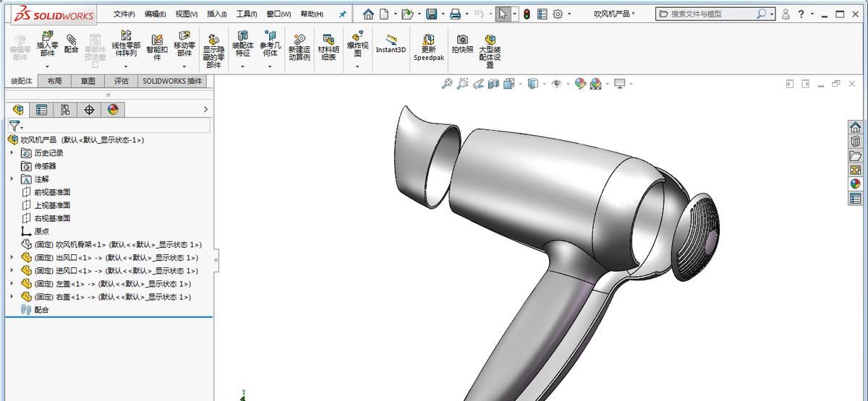The image size is (868, 401).
Task: Open Linear Component Pattern (线性零部件阵列) tool
Action: point(126,44)
